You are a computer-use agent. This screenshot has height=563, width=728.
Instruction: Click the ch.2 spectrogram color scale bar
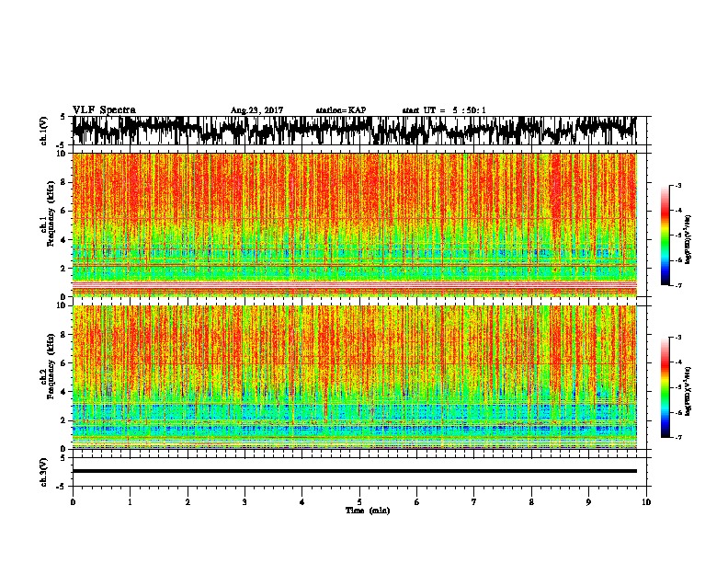pyautogui.click(x=665, y=387)
